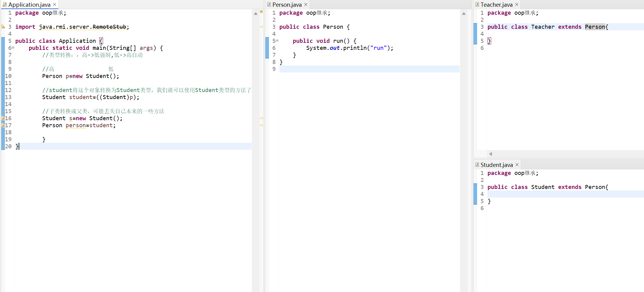Click the comment '//子类转换成父类' on line 15
644x292 pixels.
click(x=103, y=111)
